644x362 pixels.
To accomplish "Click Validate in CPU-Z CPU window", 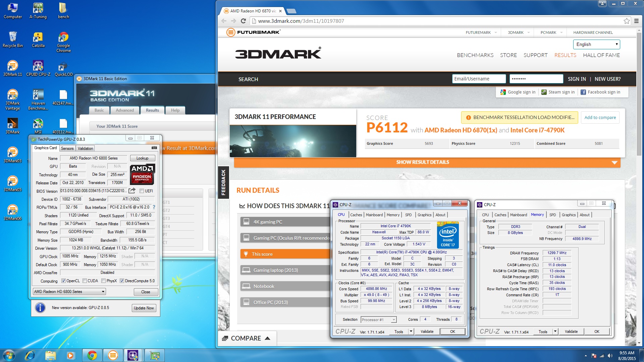I will 427,331.
